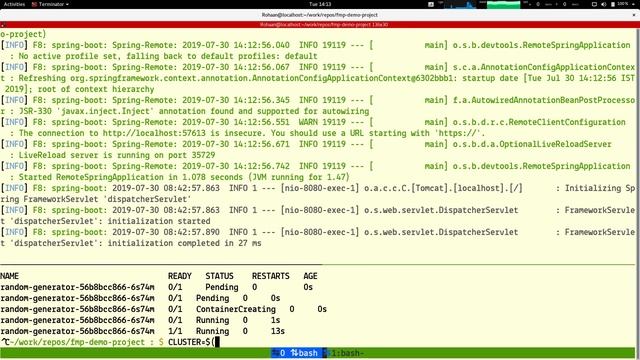Screen dimensions: 640x360
Task: Click the 13s age value
Action: point(278,331)
